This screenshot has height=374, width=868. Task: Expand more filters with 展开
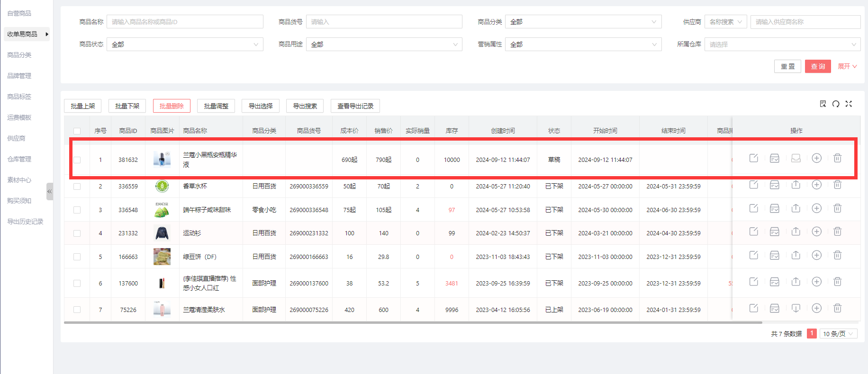click(x=847, y=66)
